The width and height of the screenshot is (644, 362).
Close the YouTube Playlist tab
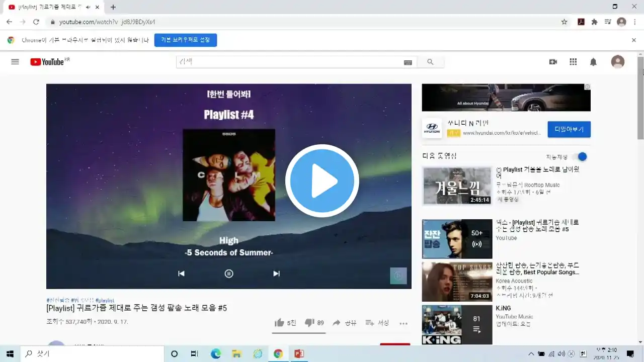[97, 7]
